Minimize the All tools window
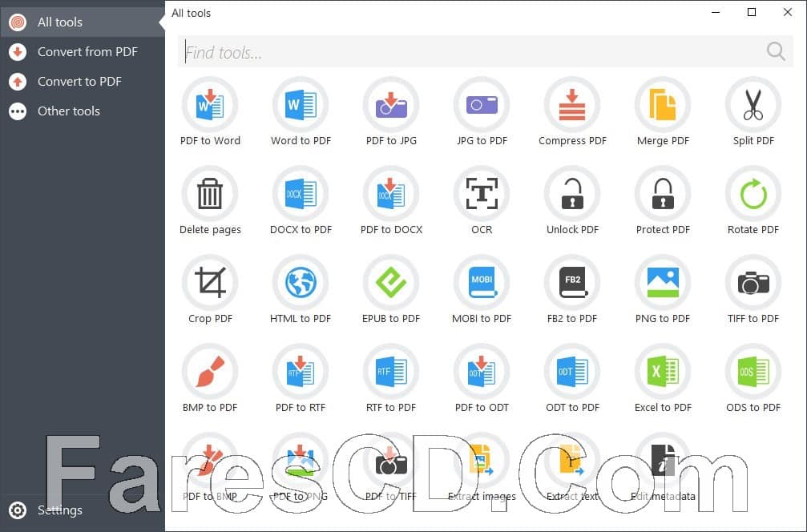 click(x=716, y=12)
